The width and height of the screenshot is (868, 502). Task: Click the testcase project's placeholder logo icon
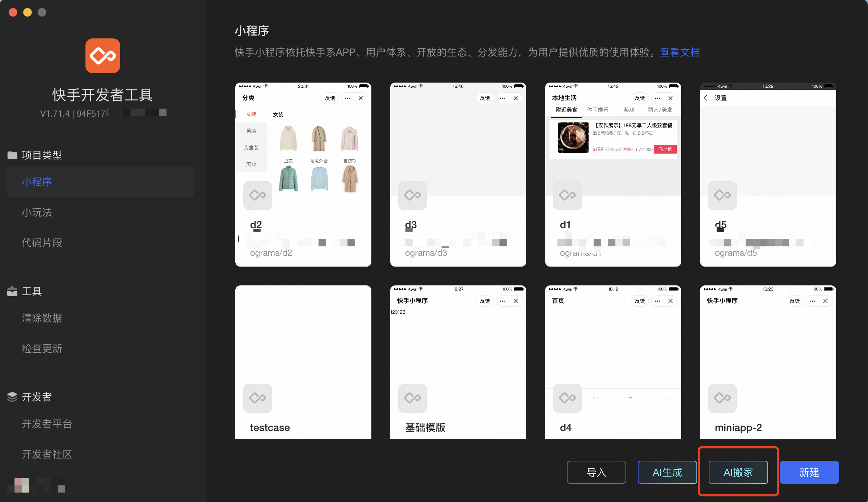tap(257, 398)
